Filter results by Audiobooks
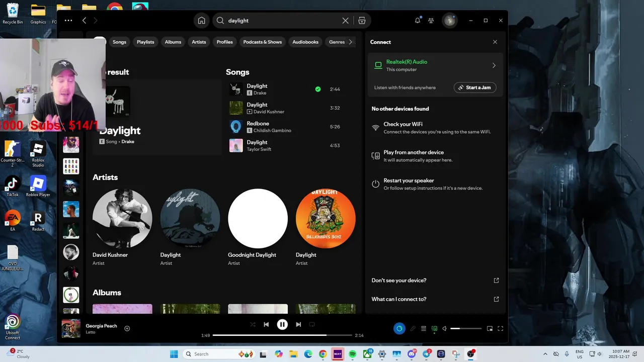 coord(305,42)
